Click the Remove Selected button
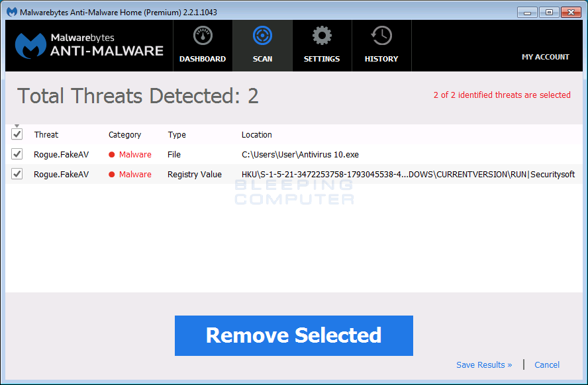This screenshot has height=385, width=588. tap(294, 335)
